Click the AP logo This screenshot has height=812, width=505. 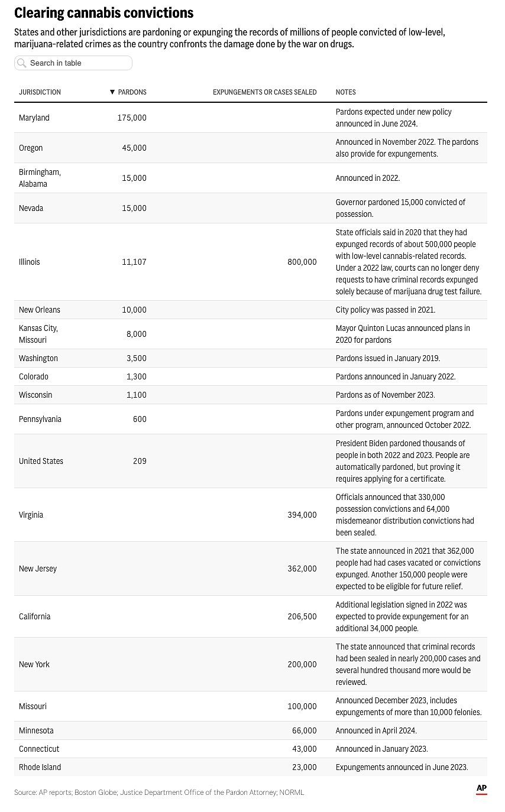(x=481, y=789)
